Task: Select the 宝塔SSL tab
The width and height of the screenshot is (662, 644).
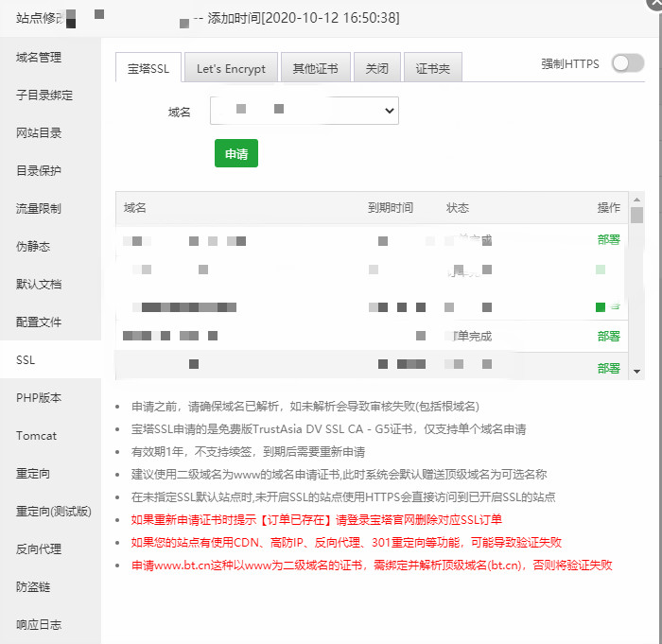Action: (x=148, y=68)
